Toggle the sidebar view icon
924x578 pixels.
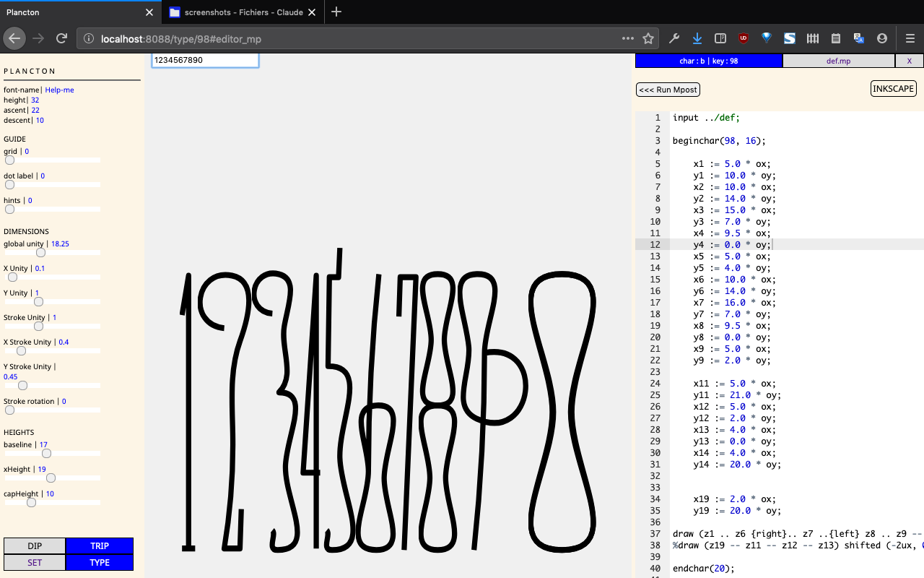coord(720,38)
